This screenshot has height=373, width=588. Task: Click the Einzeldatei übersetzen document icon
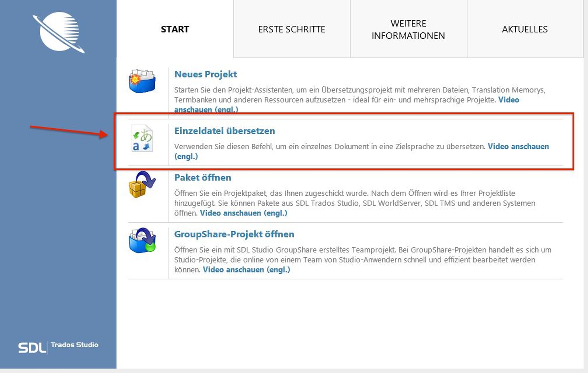[x=142, y=139]
